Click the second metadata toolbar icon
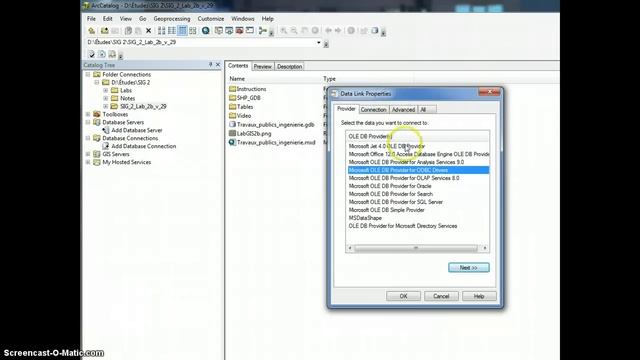The height and width of the screenshot is (360, 640). click(102, 54)
